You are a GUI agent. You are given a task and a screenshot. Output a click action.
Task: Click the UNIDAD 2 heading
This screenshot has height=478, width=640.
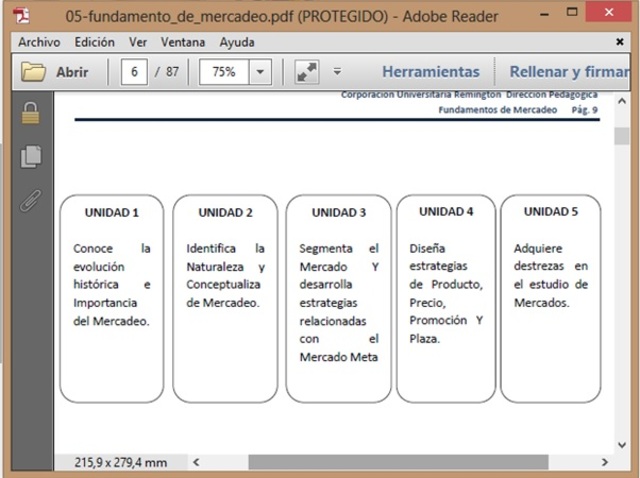click(225, 213)
